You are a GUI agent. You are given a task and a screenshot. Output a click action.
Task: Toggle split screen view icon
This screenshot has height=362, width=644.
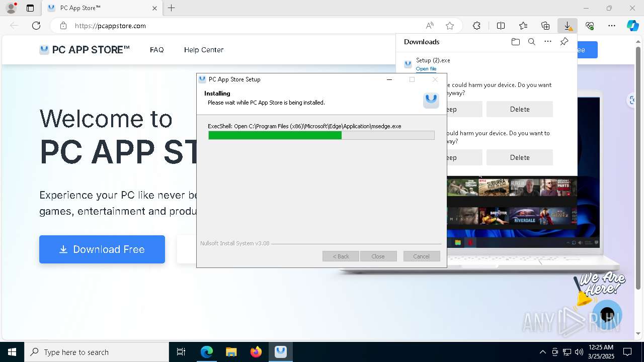[x=501, y=26]
